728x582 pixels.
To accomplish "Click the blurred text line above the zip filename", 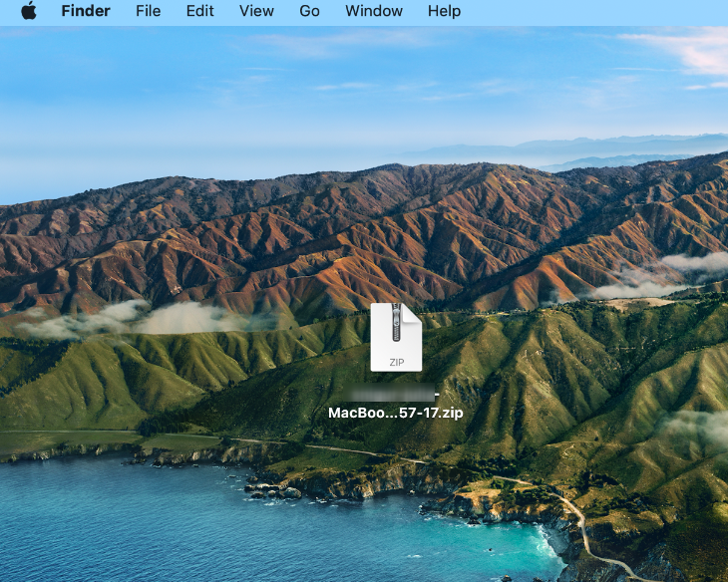I will 396,392.
